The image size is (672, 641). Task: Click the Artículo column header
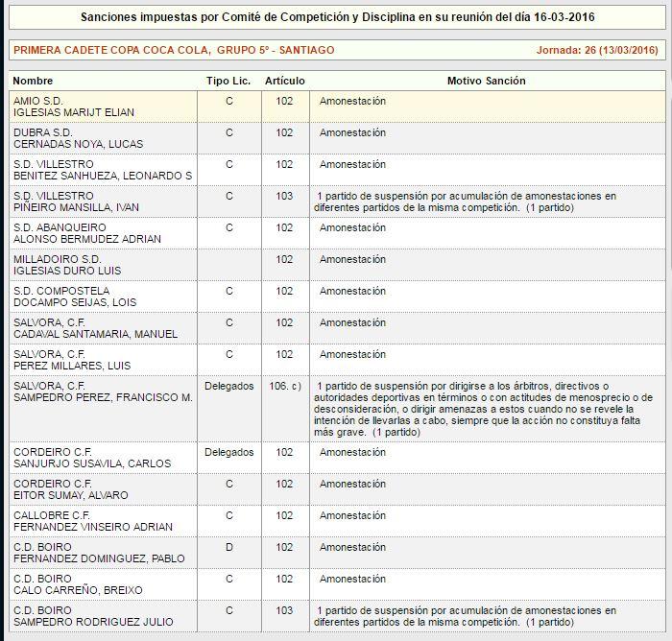point(284,81)
